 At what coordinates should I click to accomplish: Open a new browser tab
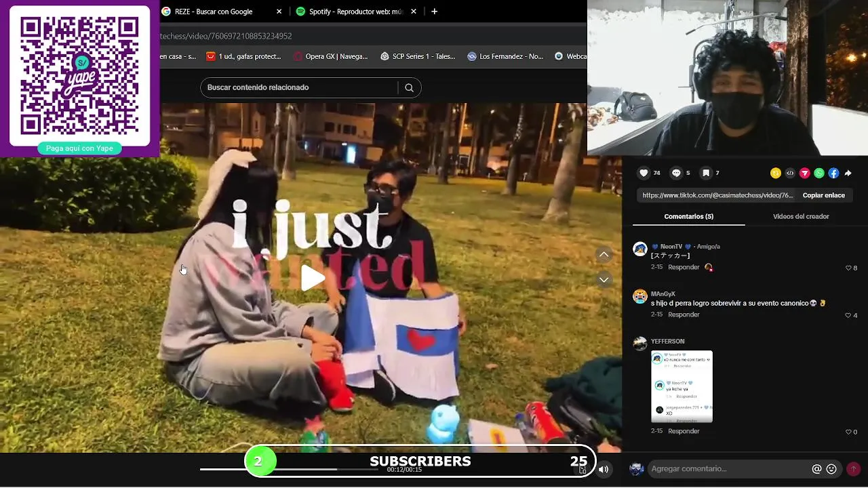tap(434, 12)
